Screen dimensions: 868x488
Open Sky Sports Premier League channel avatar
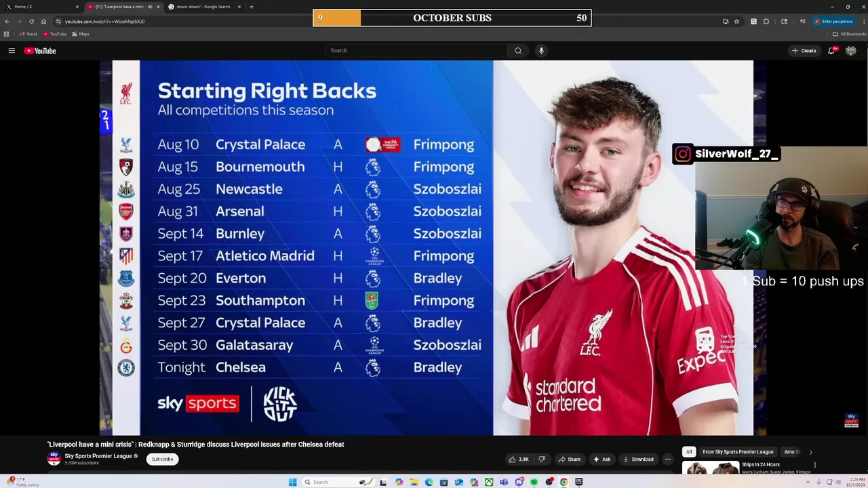(54, 459)
